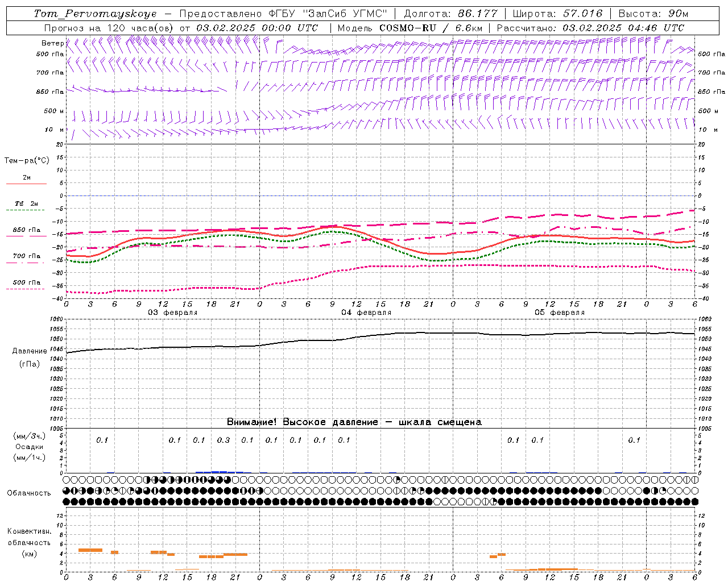Select the '(гПа)' pressure unit label
The height and width of the screenshot is (582, 728).
tap(30, 364)
